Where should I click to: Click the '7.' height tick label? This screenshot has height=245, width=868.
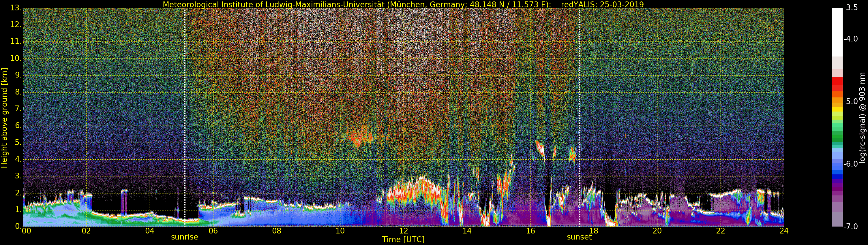[18, 109]
